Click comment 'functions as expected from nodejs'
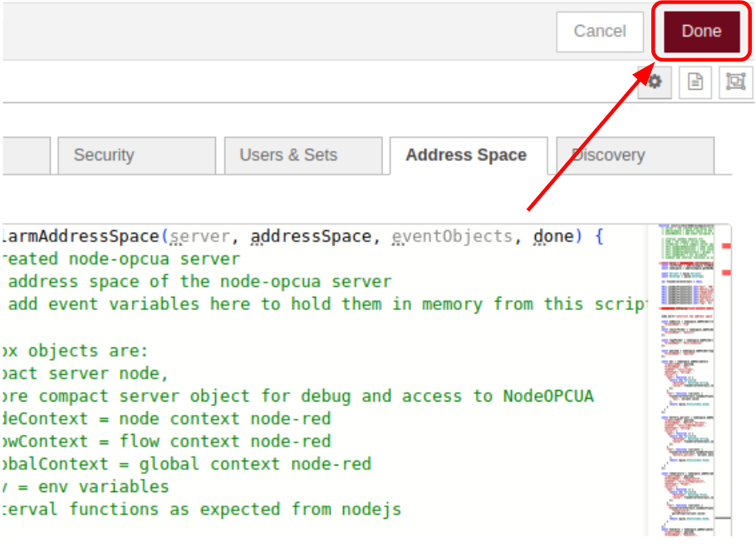This screenshot has height=547, width=756. click(235, 510)
